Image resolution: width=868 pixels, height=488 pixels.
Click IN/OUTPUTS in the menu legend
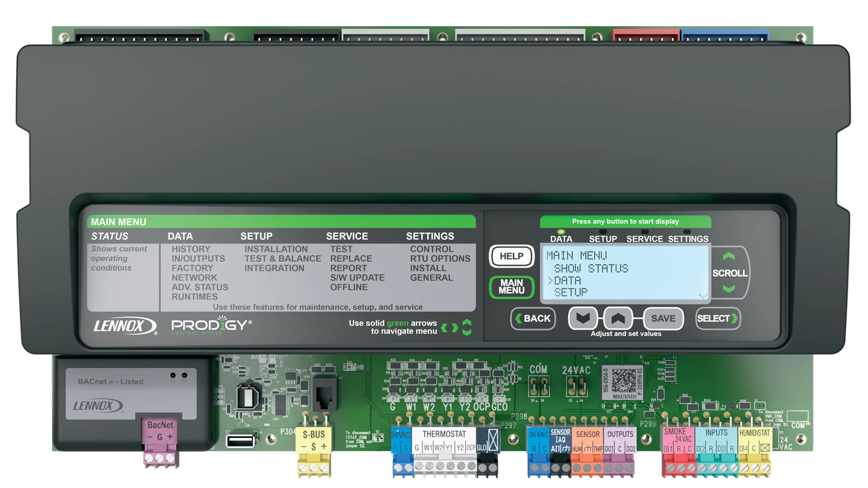tap(198, 259)
